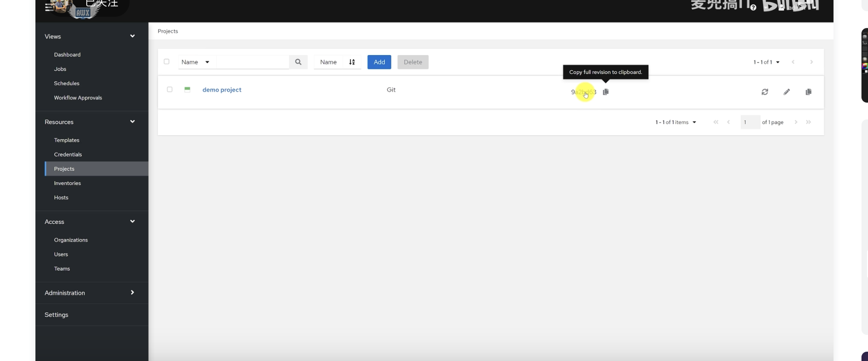Click next page arrow in top pagination
The height and width of the screenshot is (361, 868).
click(x=812, y=62)
